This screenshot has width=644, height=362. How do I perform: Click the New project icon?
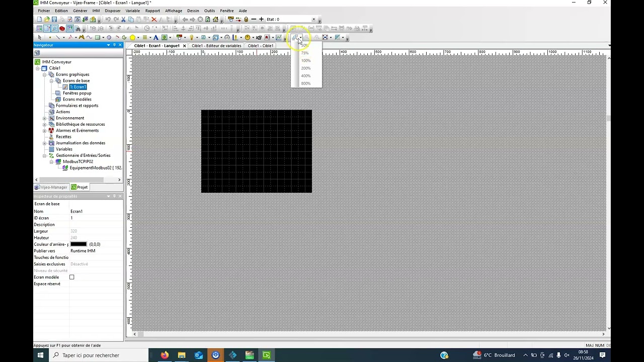click(x=39, y=20)
